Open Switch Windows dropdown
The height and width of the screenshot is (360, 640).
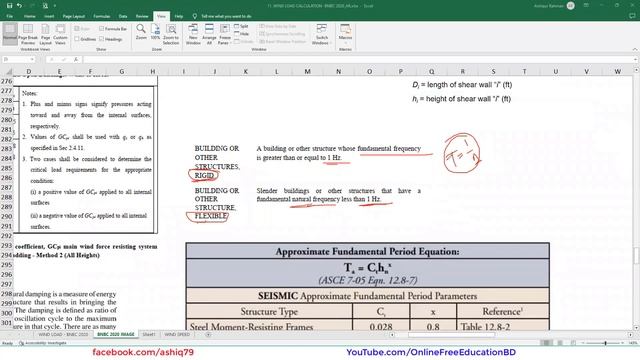coord(322,34)
